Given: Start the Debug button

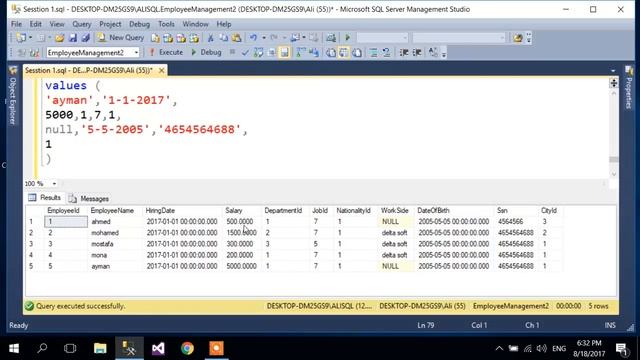Looking at the screenshot, I should (x=207, y=53).
